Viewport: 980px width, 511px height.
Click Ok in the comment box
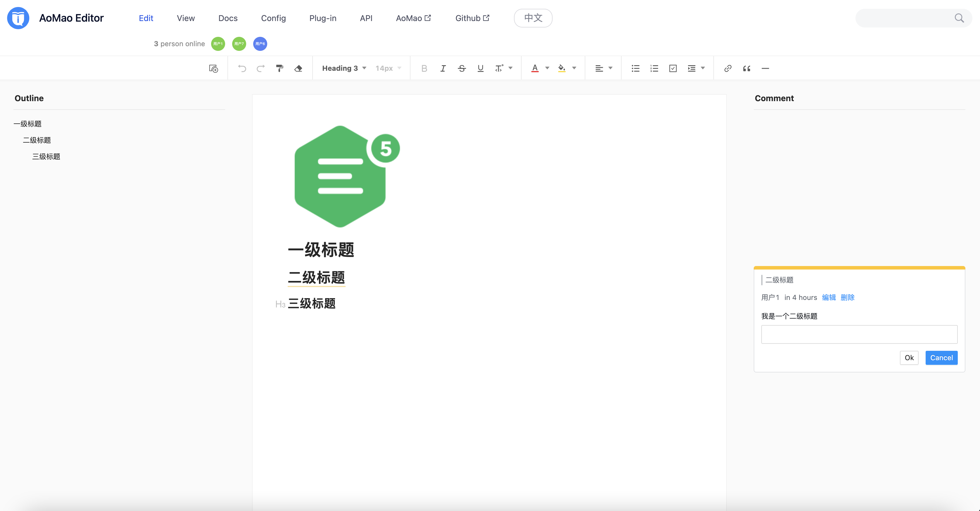click(909, 358)
